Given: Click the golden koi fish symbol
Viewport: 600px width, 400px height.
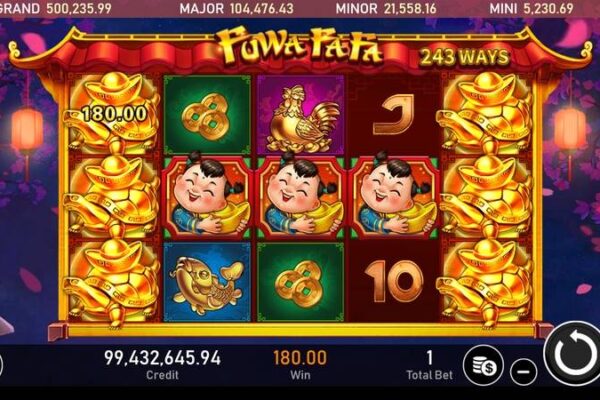Looking at the screenshot, I should point(207,282).
